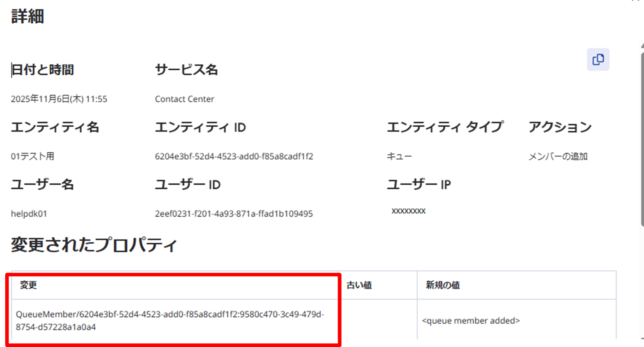This screenshot has height=347, width=644.
Task: Click the 変更されたプロパティ section heading
Action: pos(94,245)
